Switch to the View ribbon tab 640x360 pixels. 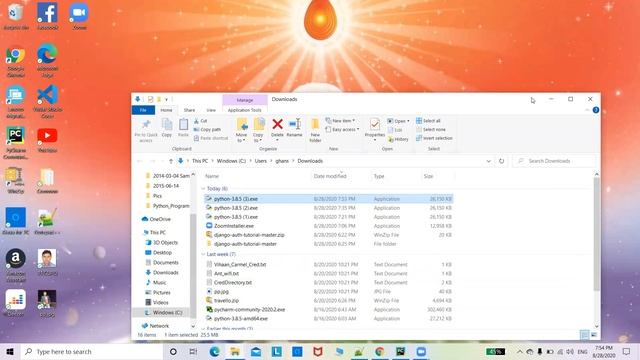(211, 110)
